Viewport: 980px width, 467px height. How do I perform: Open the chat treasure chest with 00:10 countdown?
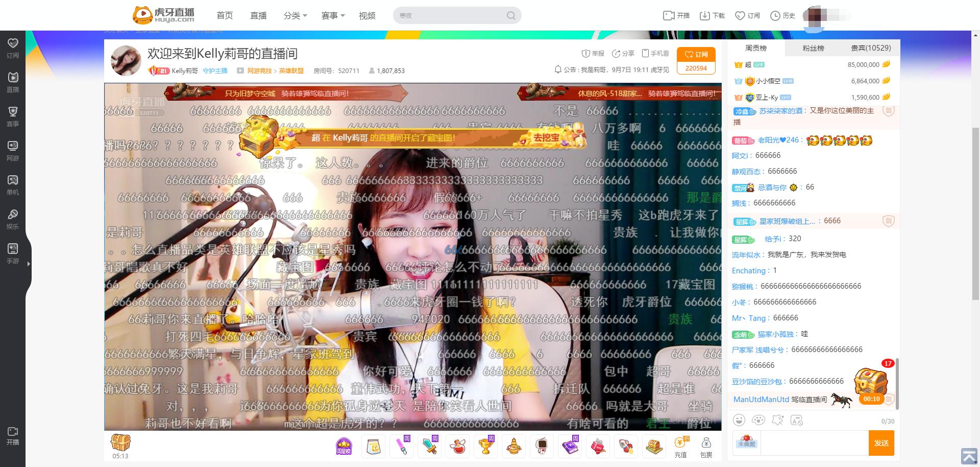(x=871, y=385)
